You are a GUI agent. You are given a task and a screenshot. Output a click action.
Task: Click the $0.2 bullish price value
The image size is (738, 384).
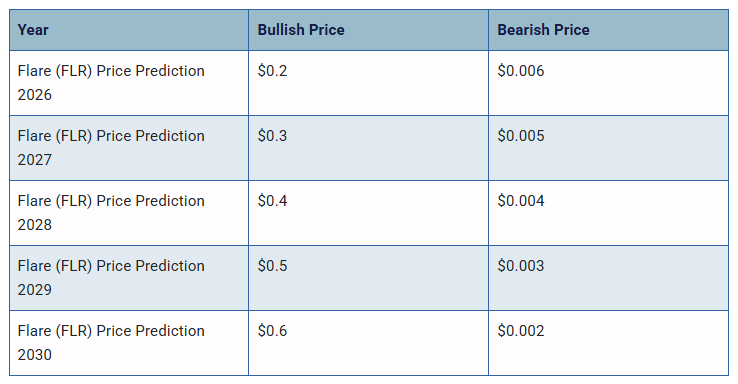click(272, 71)
